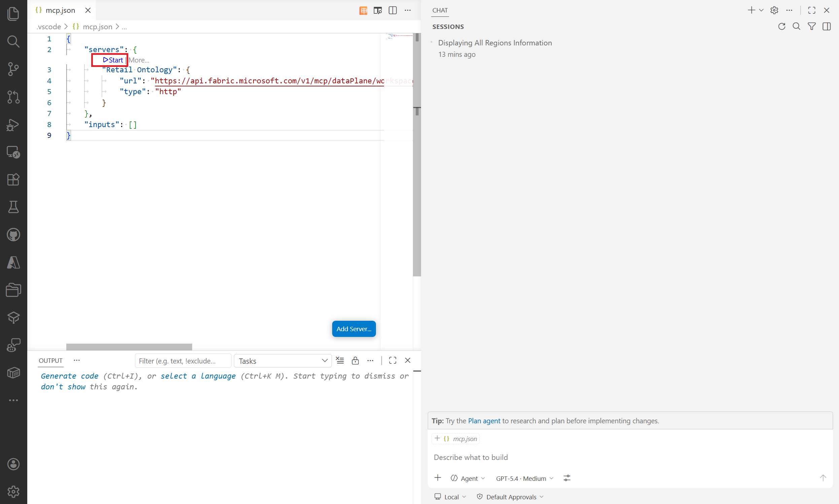Select the CHAT panel tab
The image size is (839, 504).
[440, 10]
